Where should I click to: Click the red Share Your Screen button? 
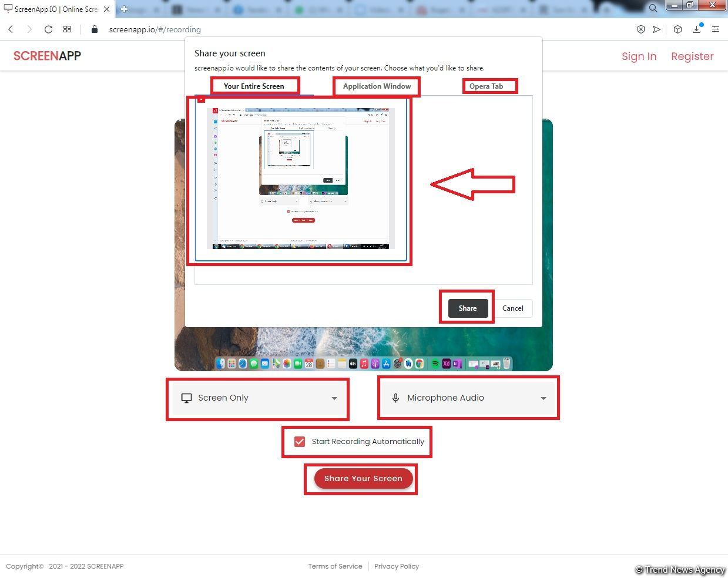[363, 479]
